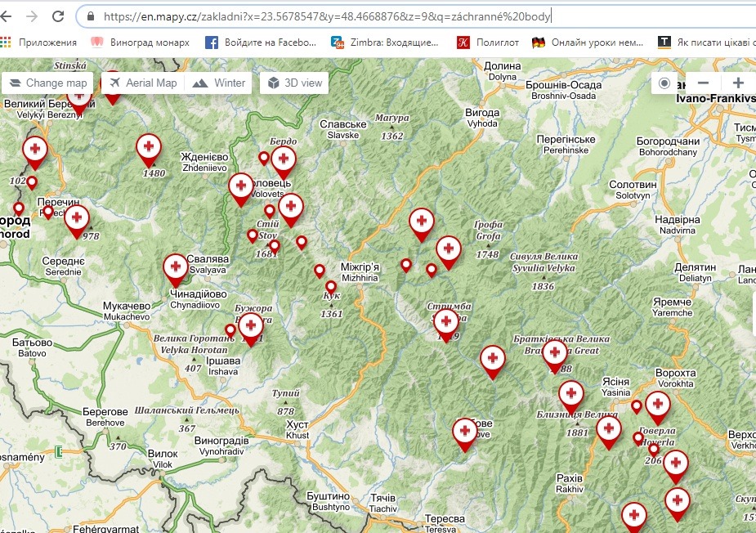Image resolution: width=756 pixels, height=533 pixels.
Task: Open the Change map layer selector
Action: pos(47,83)
